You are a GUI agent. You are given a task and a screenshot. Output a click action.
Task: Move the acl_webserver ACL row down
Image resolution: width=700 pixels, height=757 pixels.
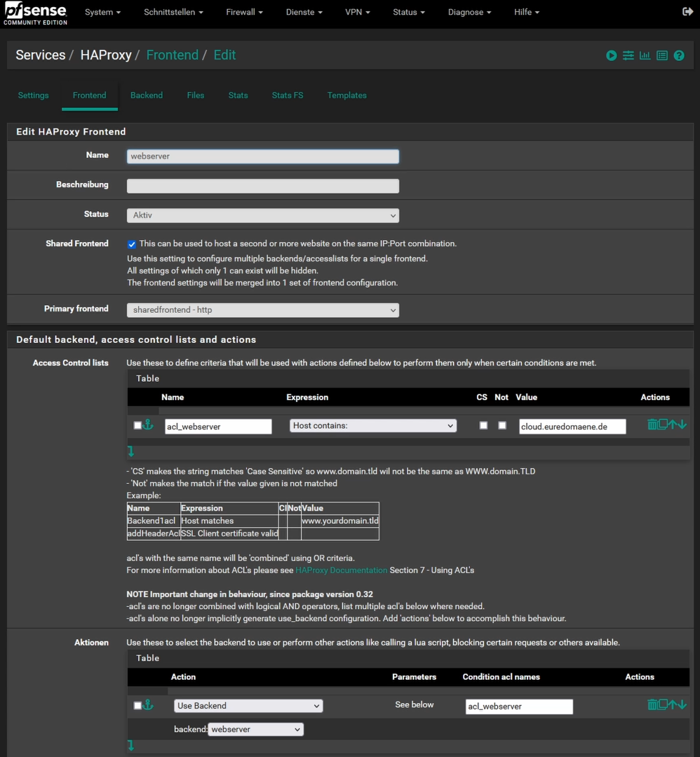(682, 424)
